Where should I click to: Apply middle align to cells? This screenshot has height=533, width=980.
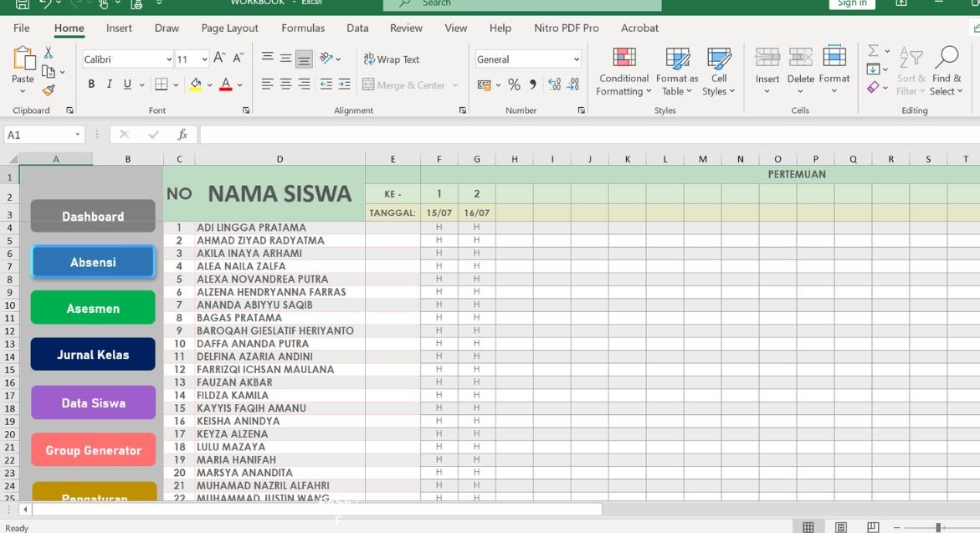coord(285,59)
